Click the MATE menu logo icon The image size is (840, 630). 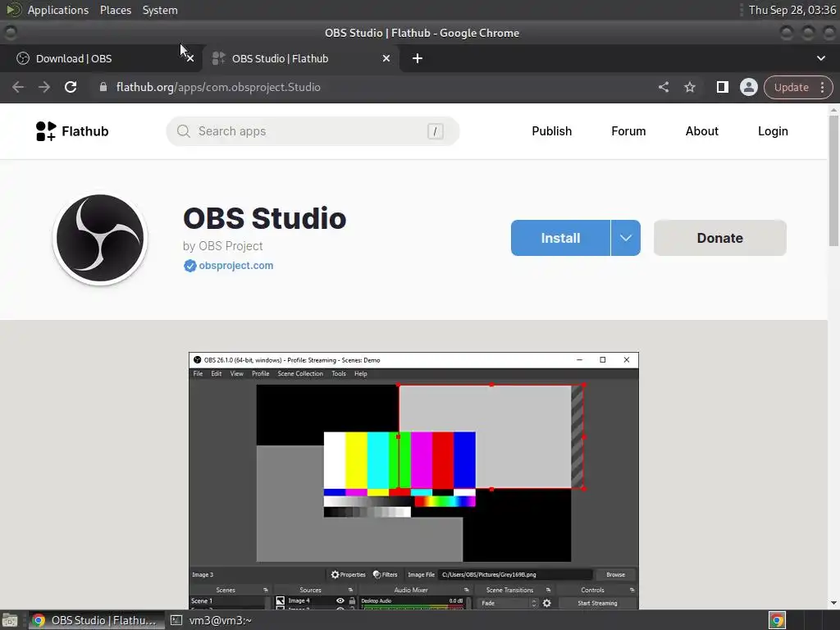point(13,10)
